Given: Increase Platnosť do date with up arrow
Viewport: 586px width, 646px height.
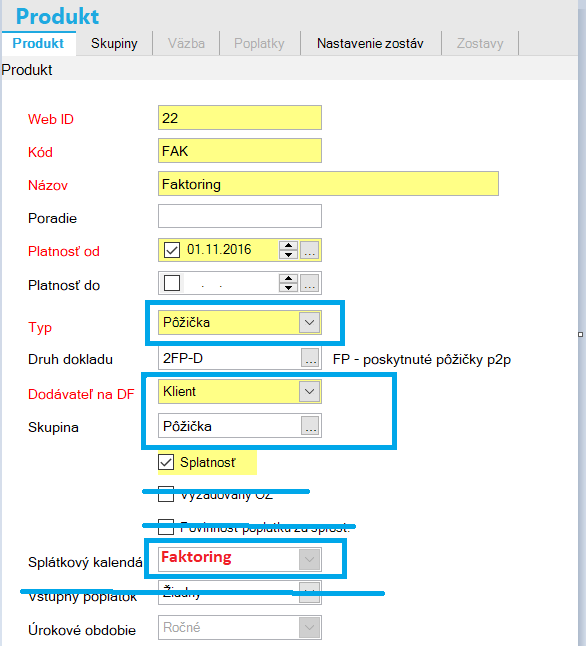Looking at the screenshot, I should (288, 279).
